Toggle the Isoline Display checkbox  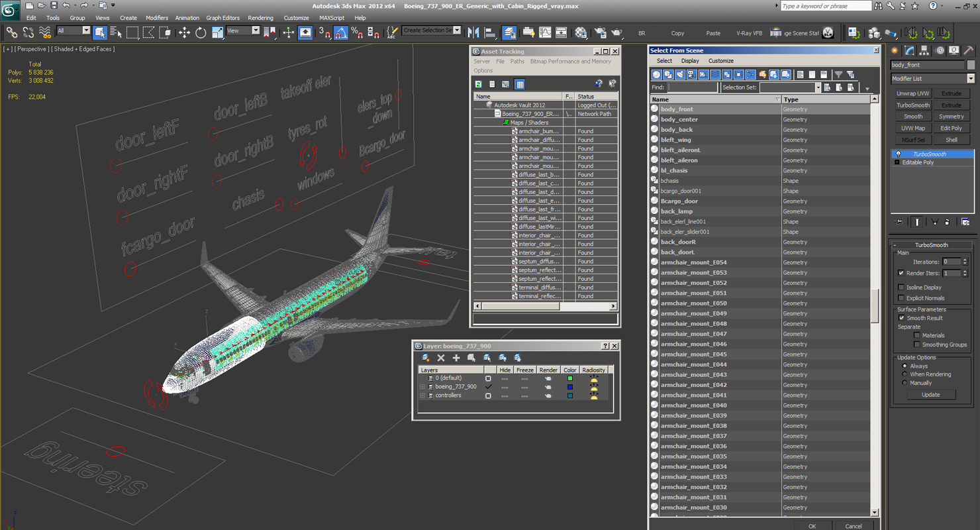[x=901, y=288]
